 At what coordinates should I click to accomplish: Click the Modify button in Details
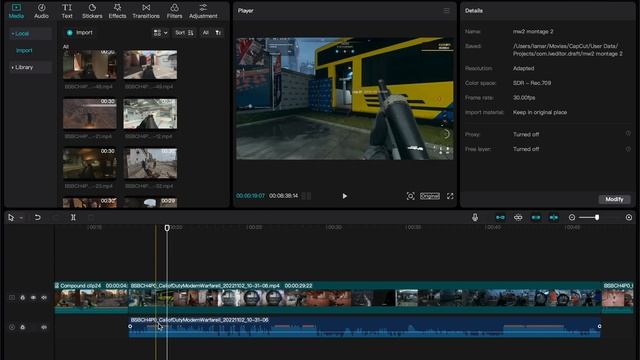point(614,199)
